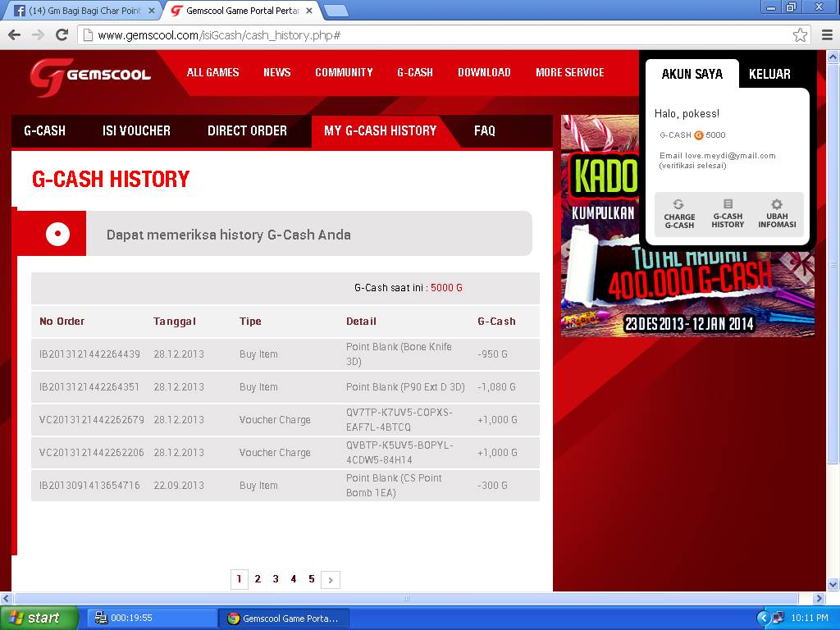Screen dimensions: 840x630
Task: Open the COMMUNITY menu
Action: pyautogui.click(x=344, y=72)
